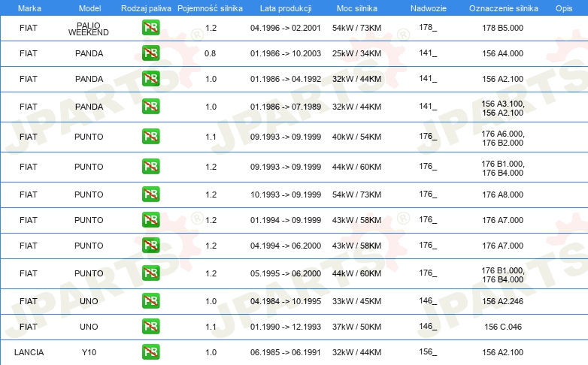This screenshot has height=365, width=588.
Task: Click date range 01.1986 -> 07.1989
Action: pyautogui.click(x=286, y=107)
